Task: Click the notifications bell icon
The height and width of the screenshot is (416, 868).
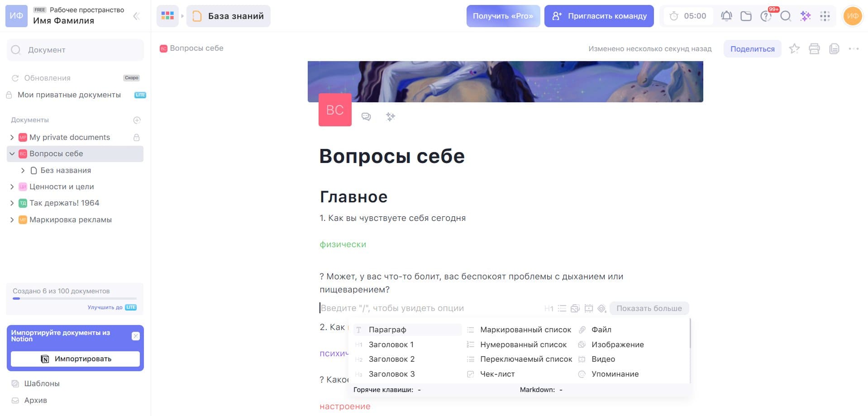Action: coord(726,16)
